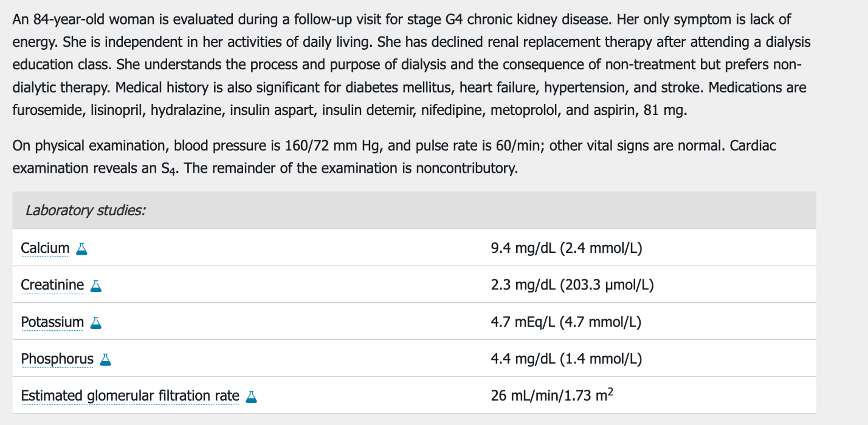Screen dimensions: 868x425
Task: Click the 4.4 mg/dL phosphorus value
Action: pos(567,359)
